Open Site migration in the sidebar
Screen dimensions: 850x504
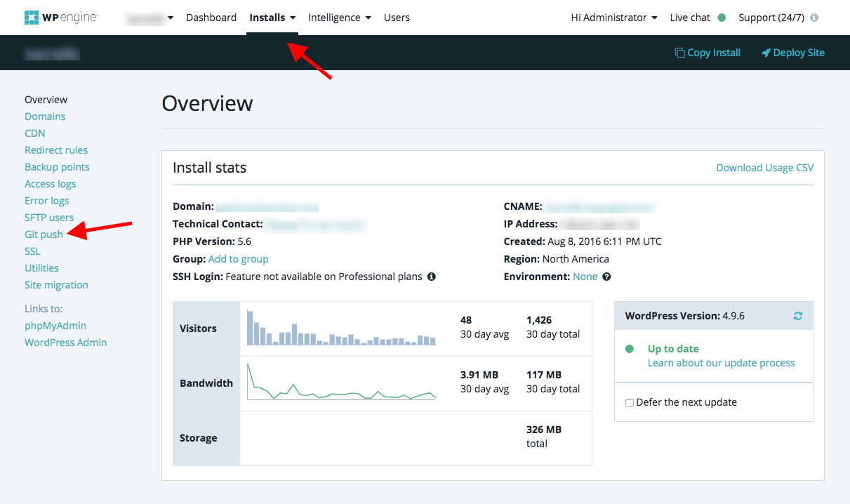[x=56, y=285]
